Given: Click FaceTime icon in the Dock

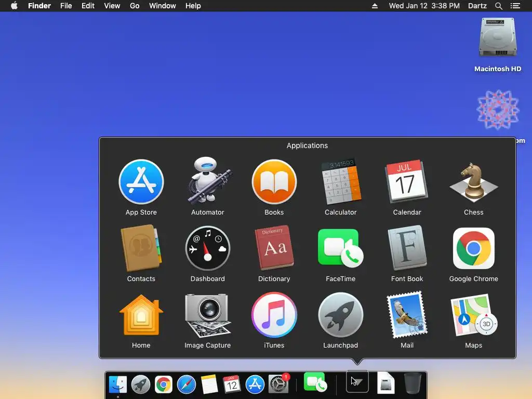Looking at the screenshot, I should pos(315,382).
